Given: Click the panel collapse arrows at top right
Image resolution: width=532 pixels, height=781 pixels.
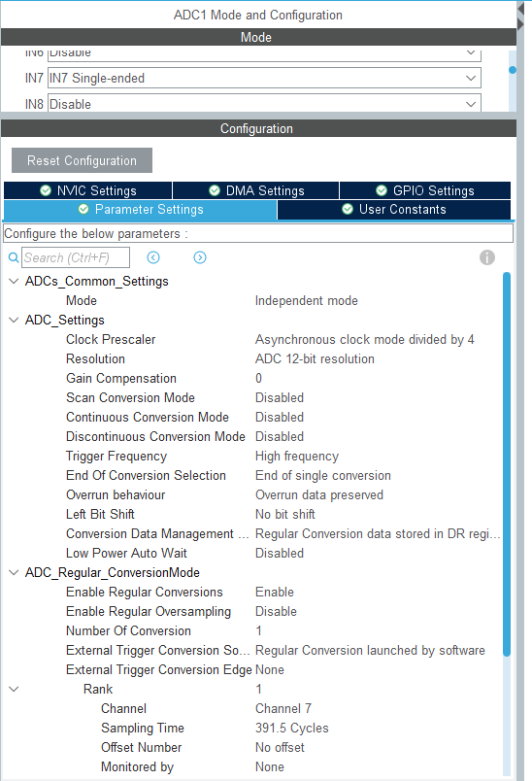Looking at the screenshot, I should [x=520, y=17].
